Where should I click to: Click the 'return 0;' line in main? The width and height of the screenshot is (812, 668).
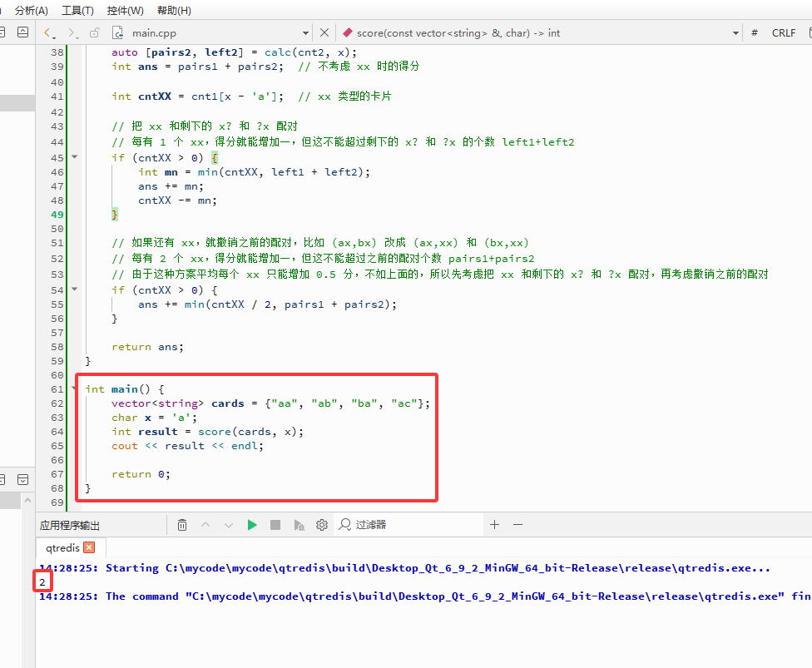tap(141, 474)
